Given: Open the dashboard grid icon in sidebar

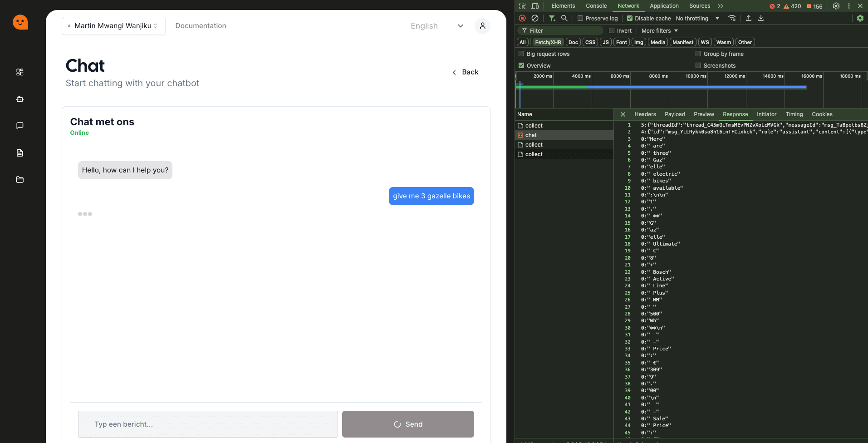Looking at the screenshot, I should [x=20, y=72].
